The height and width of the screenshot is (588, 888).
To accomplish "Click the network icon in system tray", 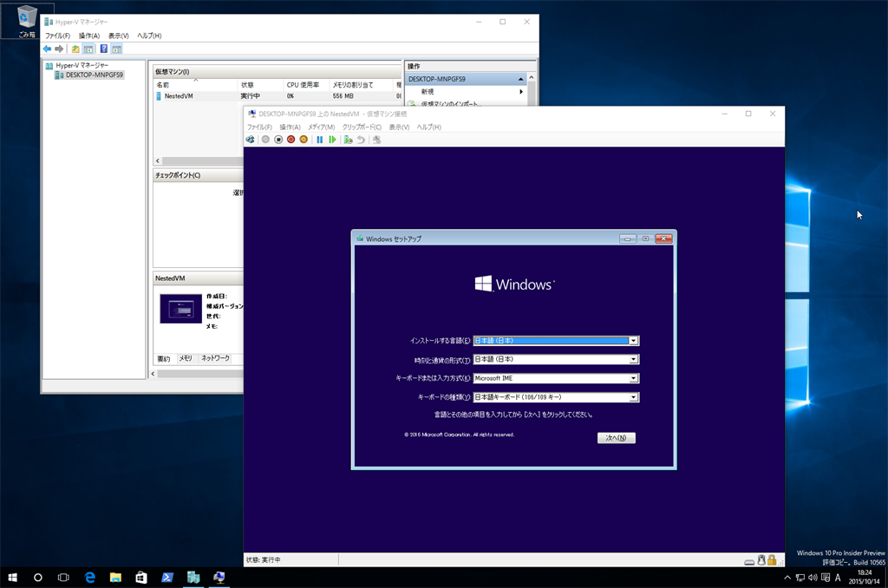I will (800, 578).
